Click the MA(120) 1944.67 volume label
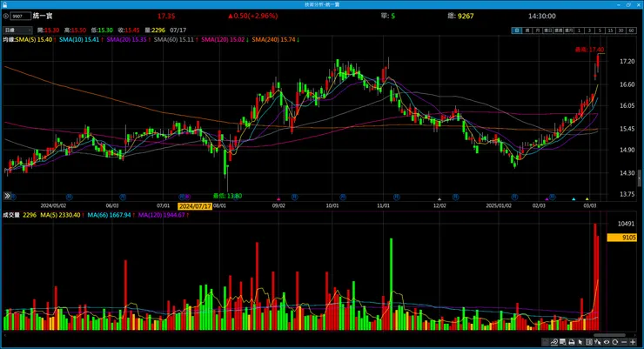 click(x=161, y=215)
